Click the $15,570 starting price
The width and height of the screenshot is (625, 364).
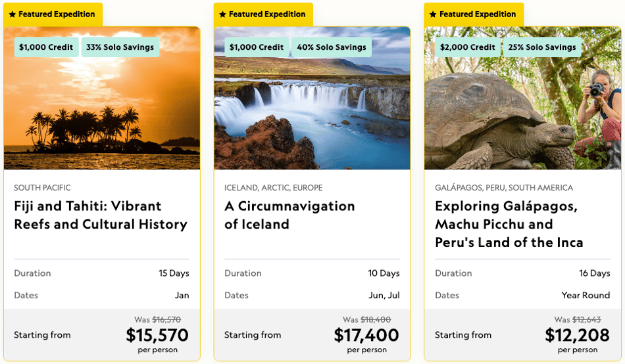coord(157,335)
